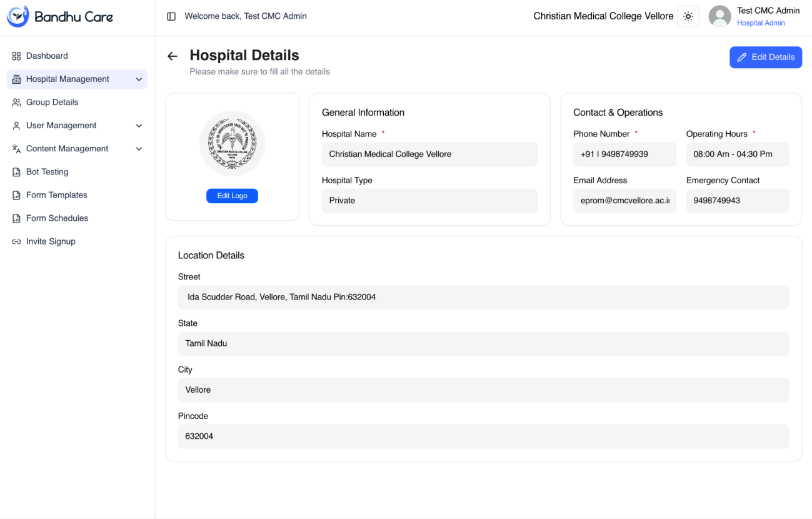Click the Form Schedules file icon
The image size is (812, 519).
click(16, 218)
